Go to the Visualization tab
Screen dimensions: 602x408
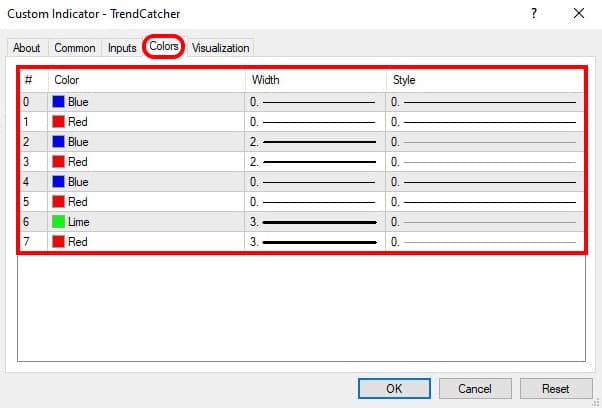pos(221,48)
